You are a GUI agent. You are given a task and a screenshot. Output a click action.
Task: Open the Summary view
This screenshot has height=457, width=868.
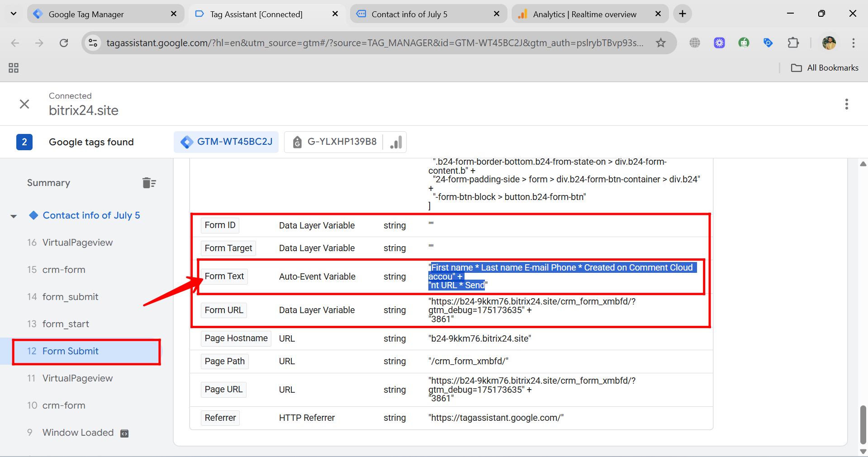(48, 183)
